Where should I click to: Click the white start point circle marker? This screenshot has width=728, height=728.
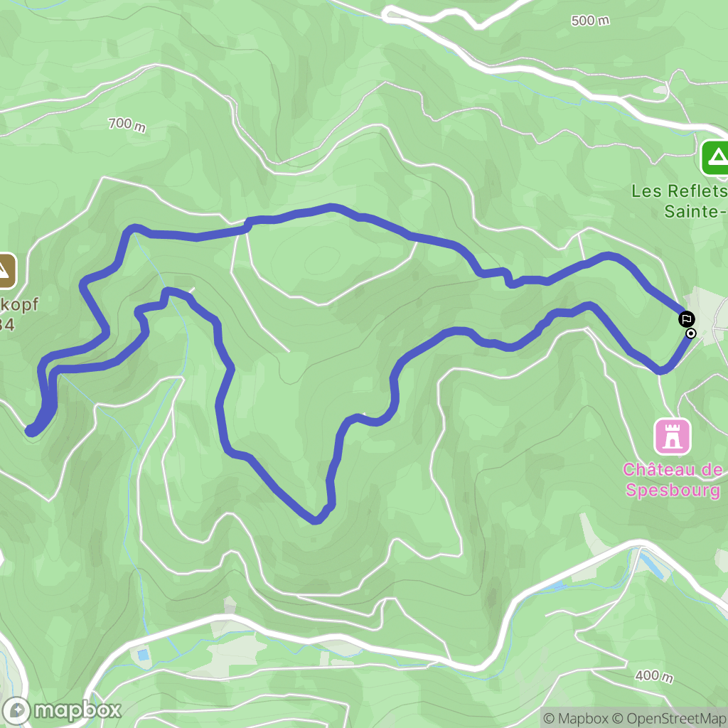(691, 333)
